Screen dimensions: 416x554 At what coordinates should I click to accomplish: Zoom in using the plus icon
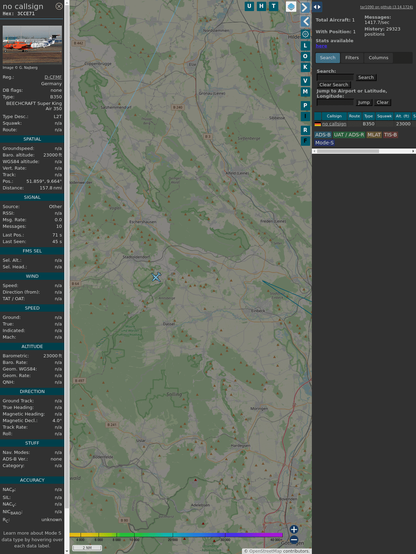tap(294, 529)
